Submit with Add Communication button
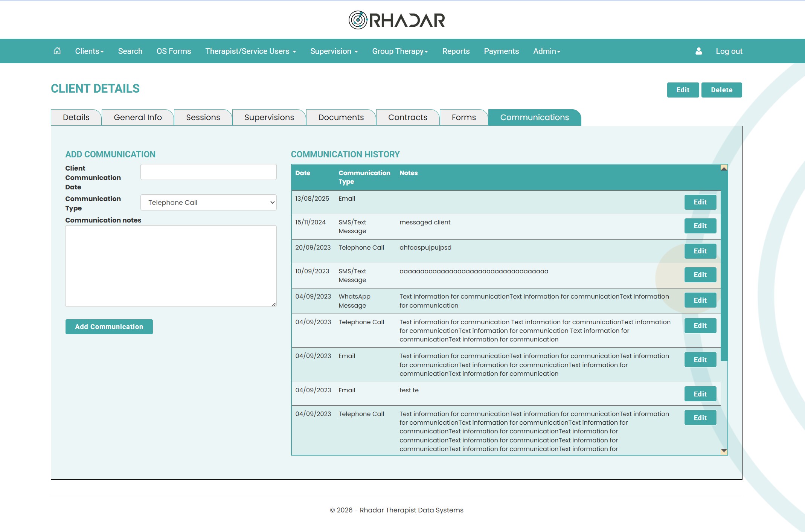The image size is (805, 532). [x=109, y=327]
